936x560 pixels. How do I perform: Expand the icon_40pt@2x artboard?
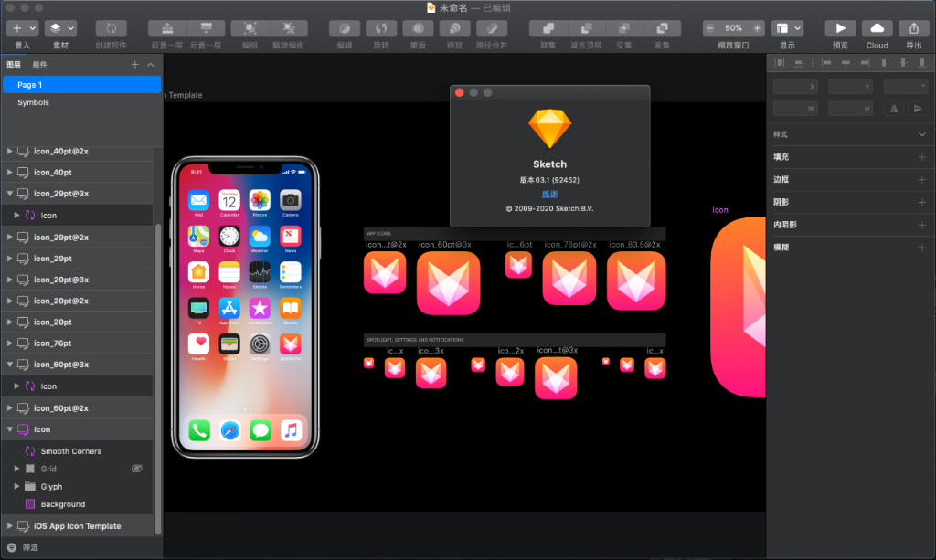(9, 152)
